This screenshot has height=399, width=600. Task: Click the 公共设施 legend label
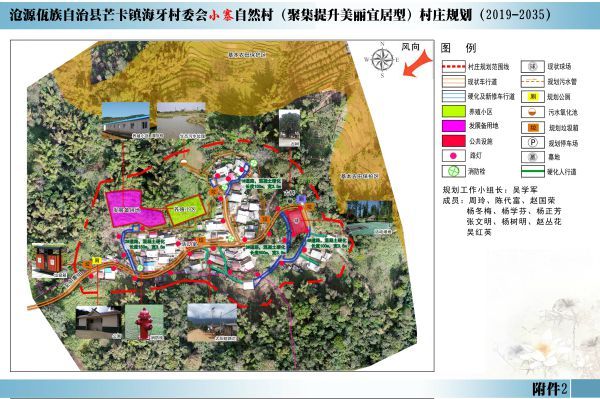pos(481,141)
